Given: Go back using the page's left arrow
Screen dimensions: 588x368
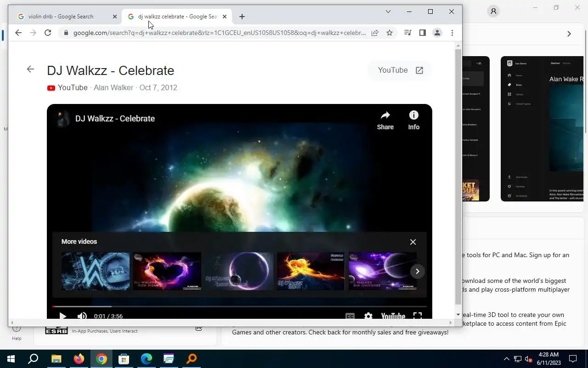Looking at the screenshot, I should click(30, 69).
